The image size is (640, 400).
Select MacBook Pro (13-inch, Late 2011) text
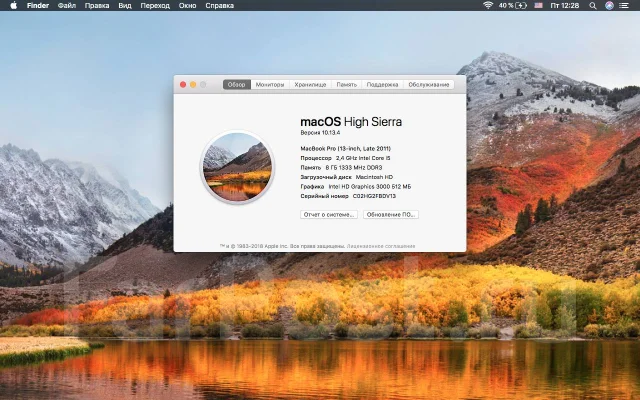click(x=345, y=149)
